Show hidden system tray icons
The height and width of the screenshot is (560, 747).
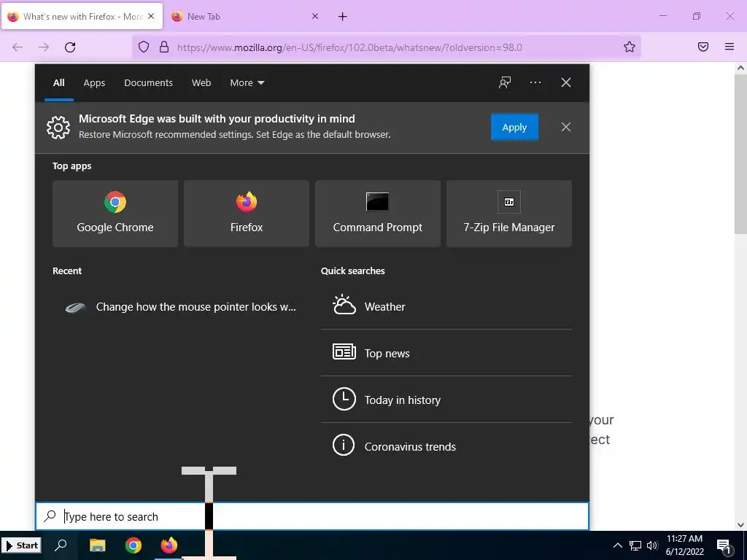(x=617, y=545)
